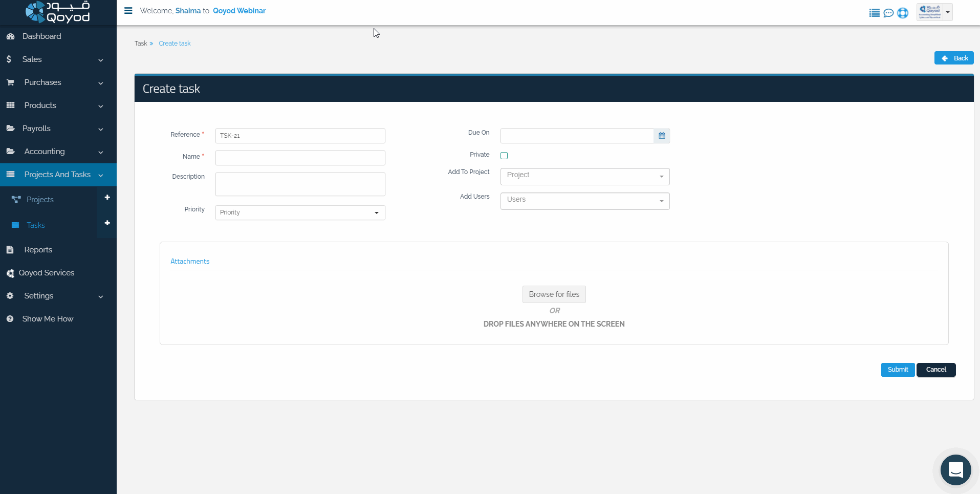Screen dimensions: 980x494
Task: Open Dashboard from the sidebar
Action: (x=41, y=36)
